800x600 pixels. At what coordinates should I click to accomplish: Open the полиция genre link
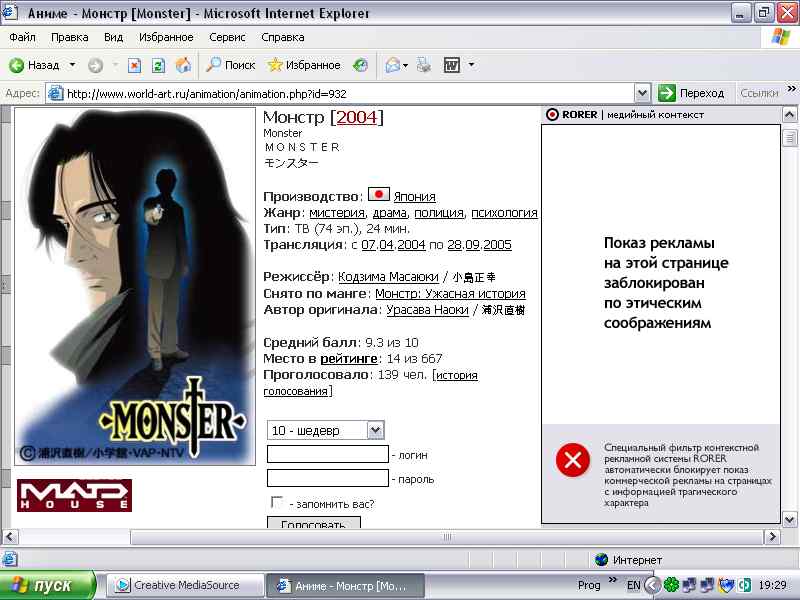[439, 213]
